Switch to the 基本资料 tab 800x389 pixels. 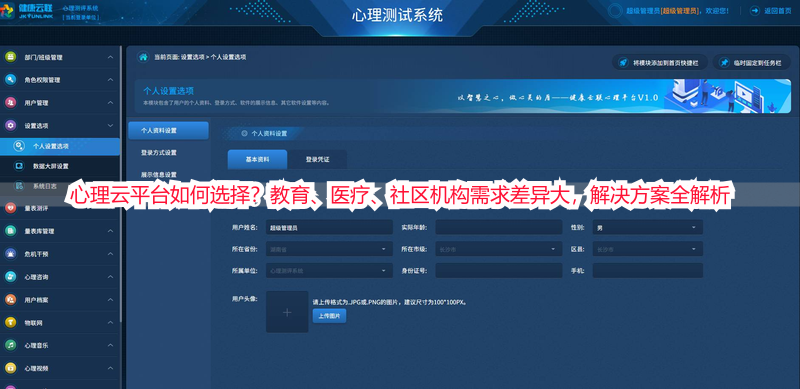258,159
